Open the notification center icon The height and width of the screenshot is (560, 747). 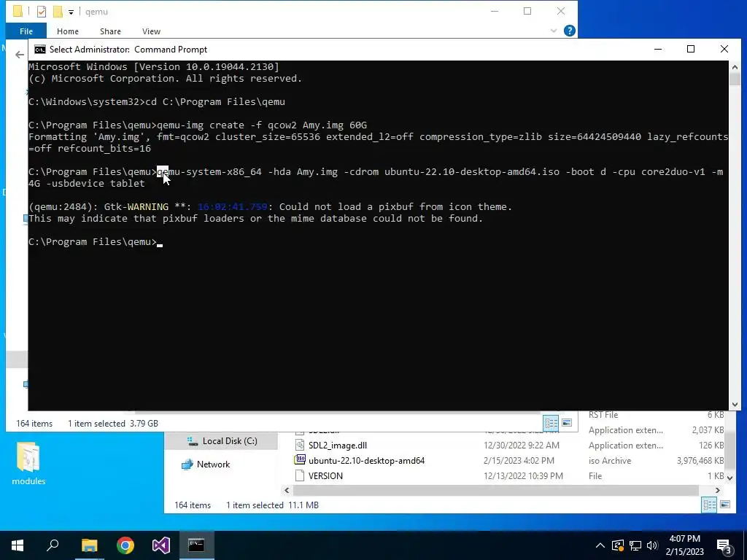point(724,546)
